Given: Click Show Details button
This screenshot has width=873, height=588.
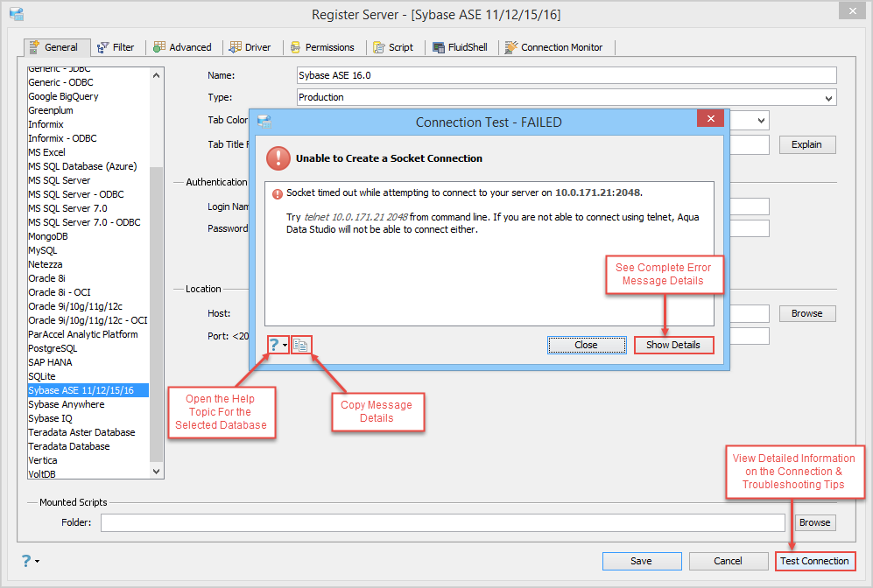Looking at the screenshot, I should pyautogui.click(x=673, y=345).
